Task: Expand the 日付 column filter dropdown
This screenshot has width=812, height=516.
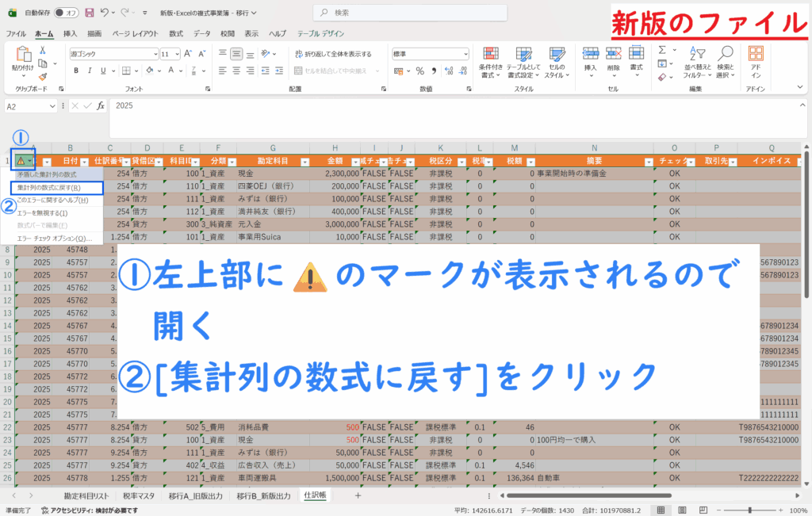Action: (x=82, y=160)
